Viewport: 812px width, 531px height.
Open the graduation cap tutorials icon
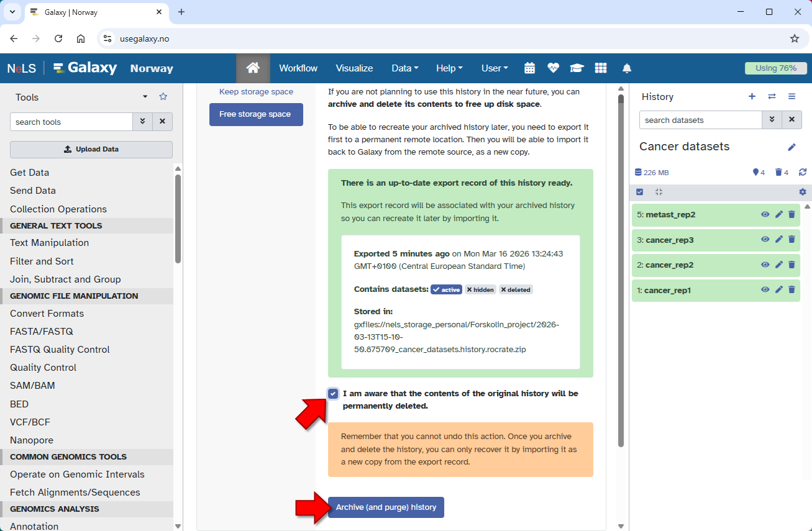577,68
